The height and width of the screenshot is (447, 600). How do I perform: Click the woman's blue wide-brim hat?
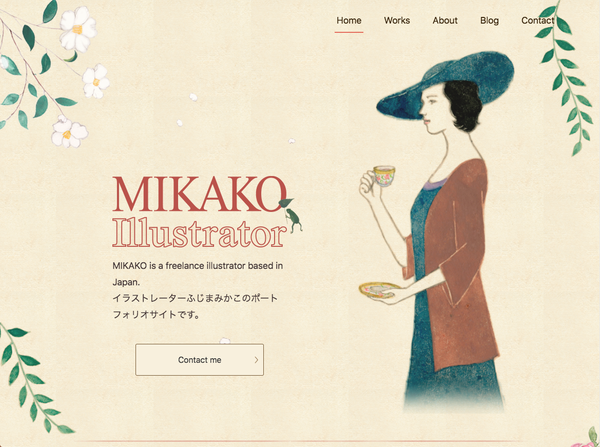pos(445,86)
